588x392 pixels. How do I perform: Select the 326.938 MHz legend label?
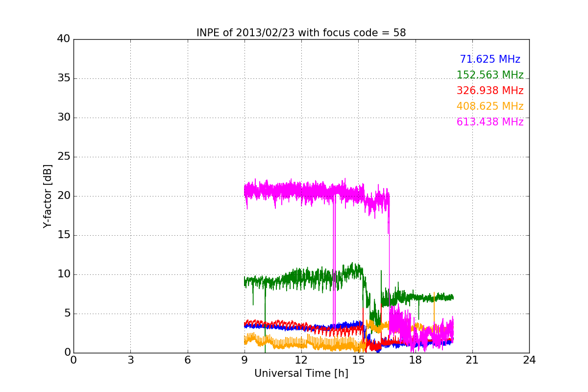[x=490, y=91]
